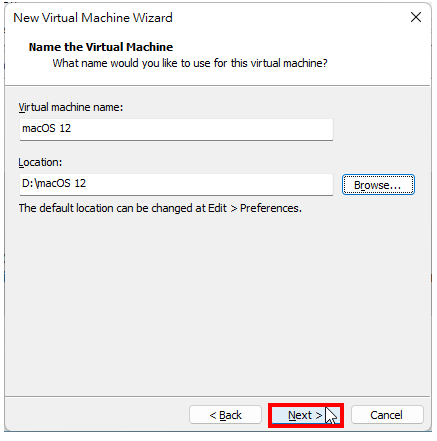Cancel the virtual machine wizard
The height and width of the screenshot is (441, 437).
coord(387,415)
